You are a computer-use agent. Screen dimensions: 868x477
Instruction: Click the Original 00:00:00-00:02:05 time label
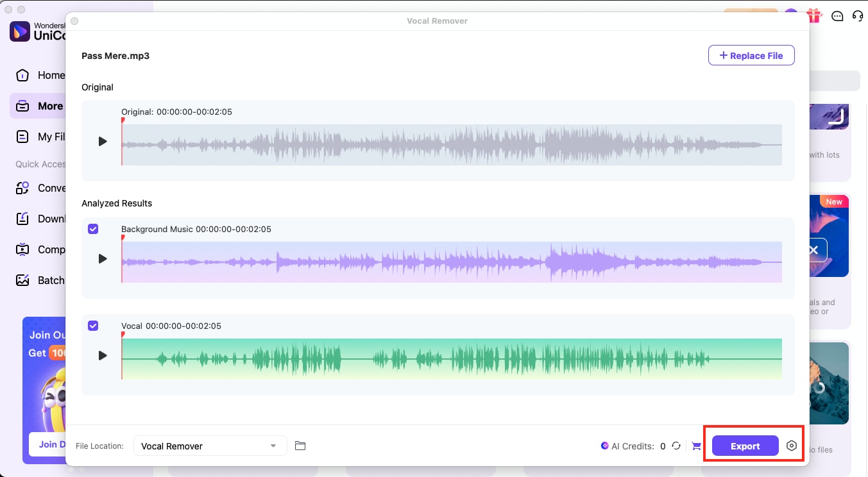176,112
